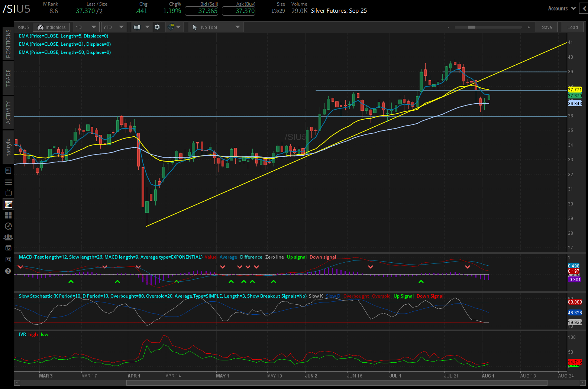
Task: Click the Ask (Buy) 37.370 button
Action: point(239,11)
